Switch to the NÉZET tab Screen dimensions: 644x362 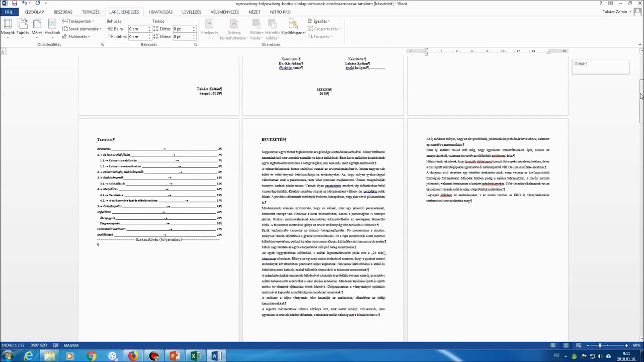click(255, 12)
